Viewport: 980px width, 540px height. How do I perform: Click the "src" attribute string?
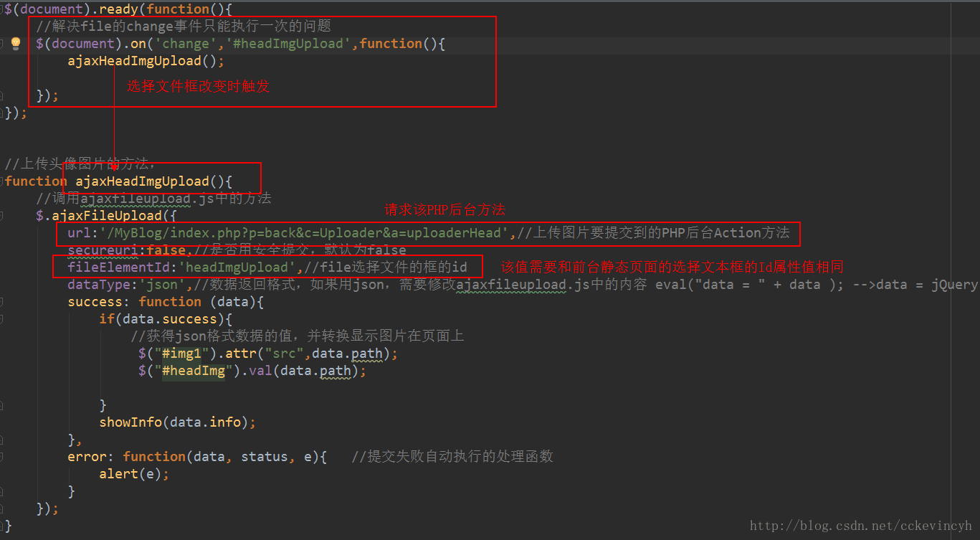tap(285, 354)
